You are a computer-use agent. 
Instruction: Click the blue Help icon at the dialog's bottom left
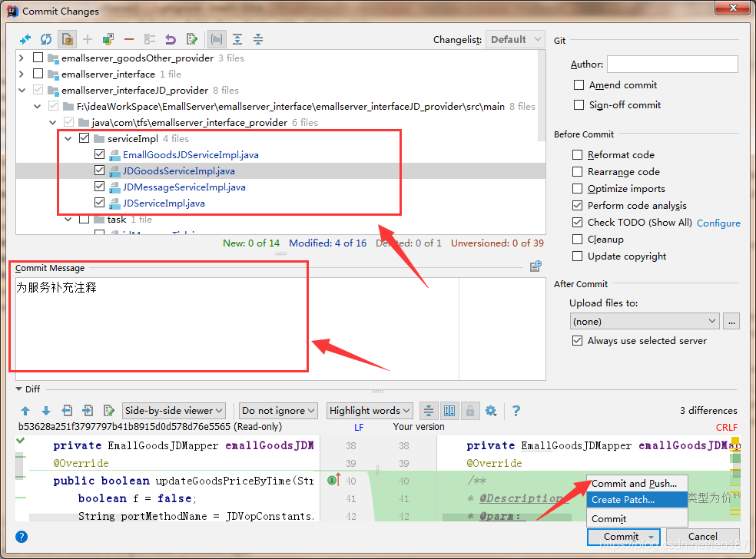click(x=22, y=537)
